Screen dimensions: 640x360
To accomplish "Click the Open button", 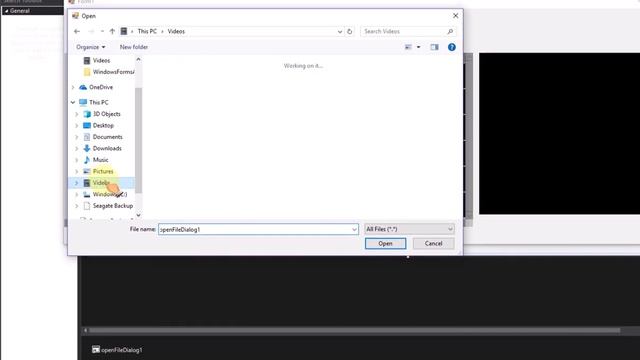I will [385, 244].
